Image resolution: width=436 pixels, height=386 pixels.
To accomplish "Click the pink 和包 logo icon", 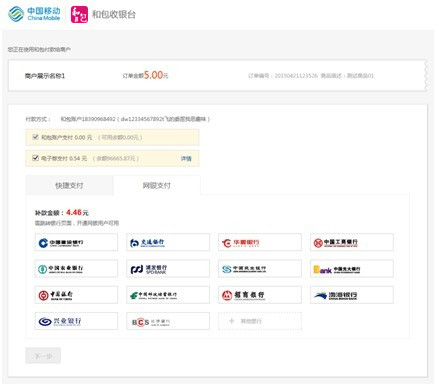I will [79, 15].
